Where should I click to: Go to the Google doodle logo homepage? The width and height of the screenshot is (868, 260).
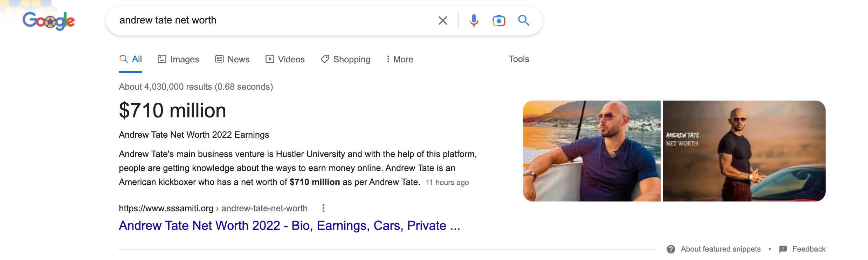tap(48, 21)
